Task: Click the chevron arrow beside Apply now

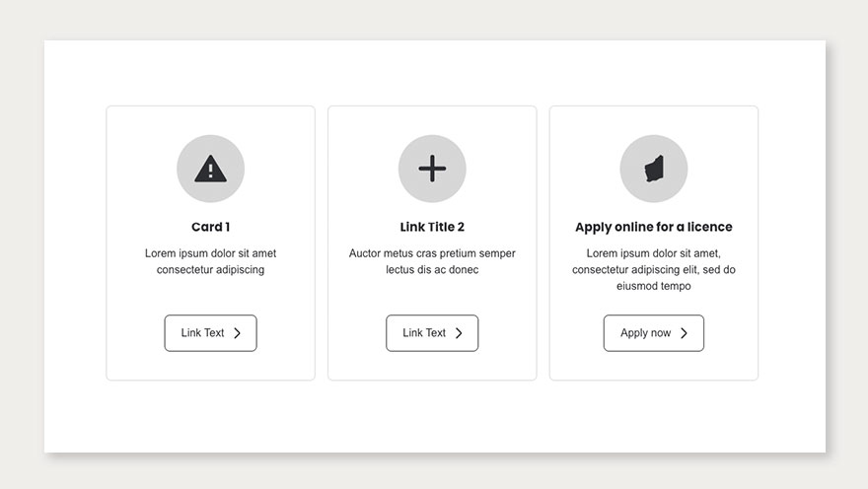Action: click(684, 333)
